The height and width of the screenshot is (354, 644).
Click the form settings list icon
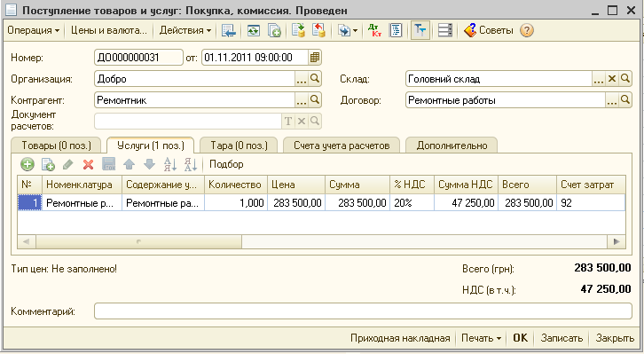(444, 30)
